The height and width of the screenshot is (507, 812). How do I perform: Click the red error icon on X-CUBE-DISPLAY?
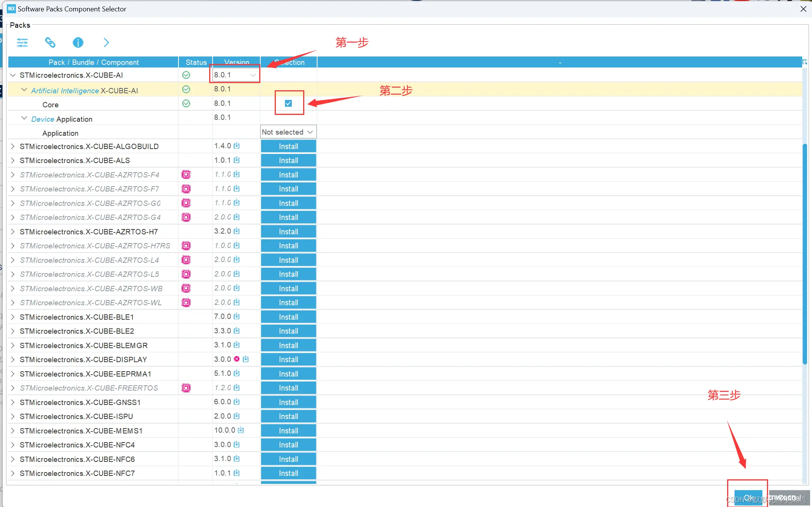(x=237, y=359)
